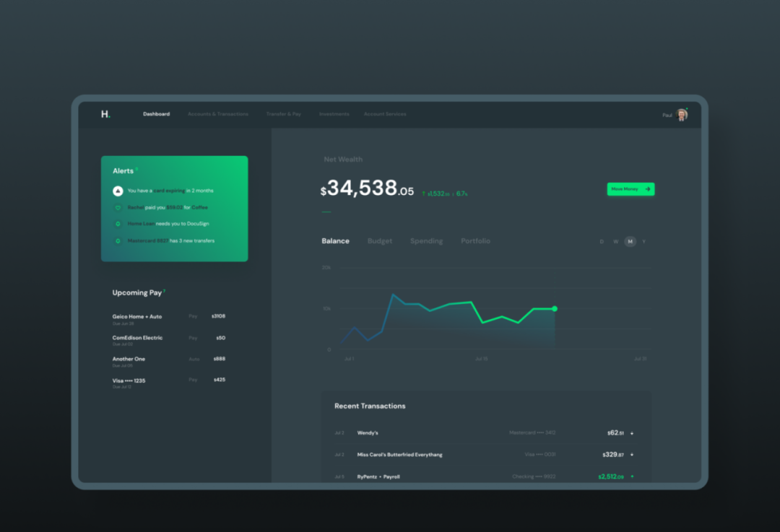Expand the RyPentz Payroll transaction arrow
This screenshot has width=780, height=532.
[x=632, y=476]
